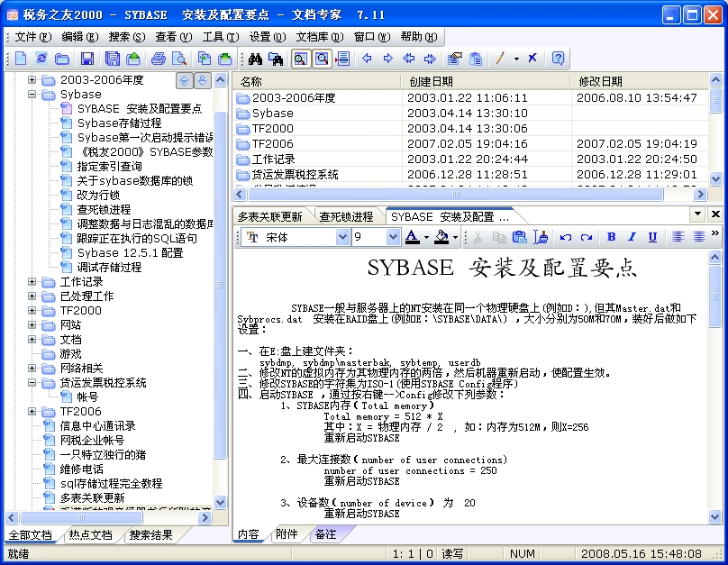Click the double right arrow icon

pyautogui.click(x=430, y=59)
